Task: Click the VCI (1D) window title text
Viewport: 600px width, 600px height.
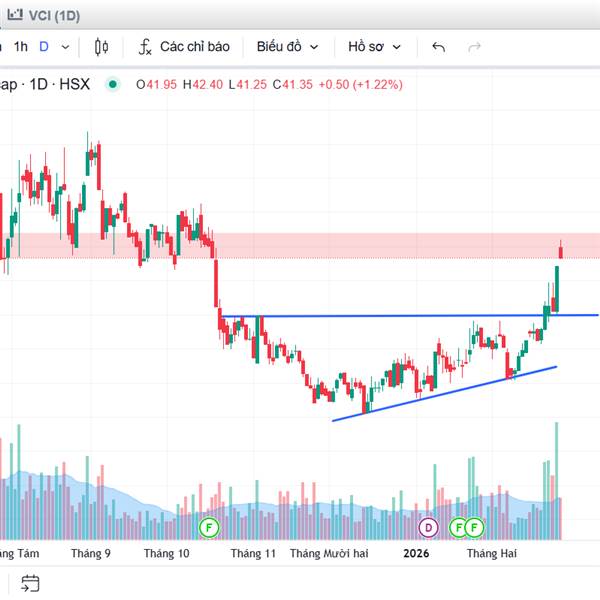Action: 54,16
